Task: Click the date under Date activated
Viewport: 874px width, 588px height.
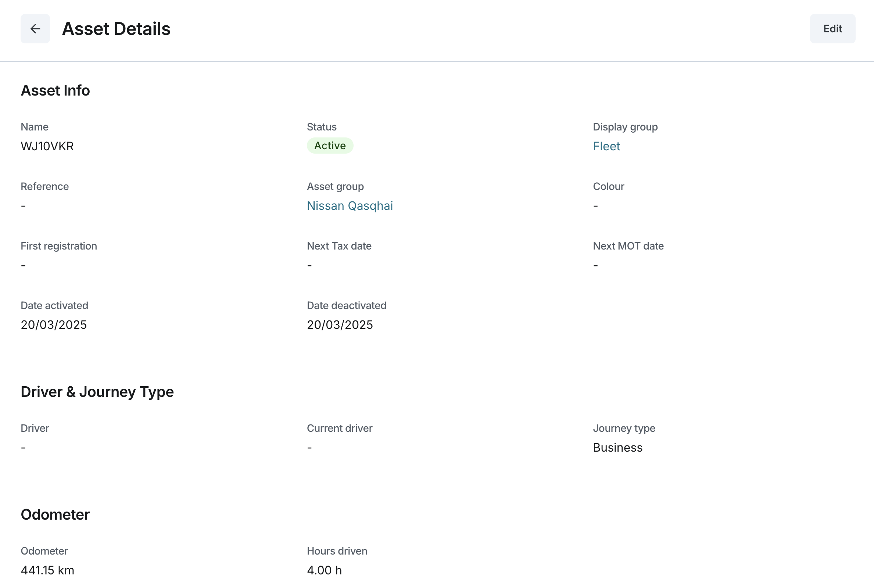Action: (x=54, y=325)
